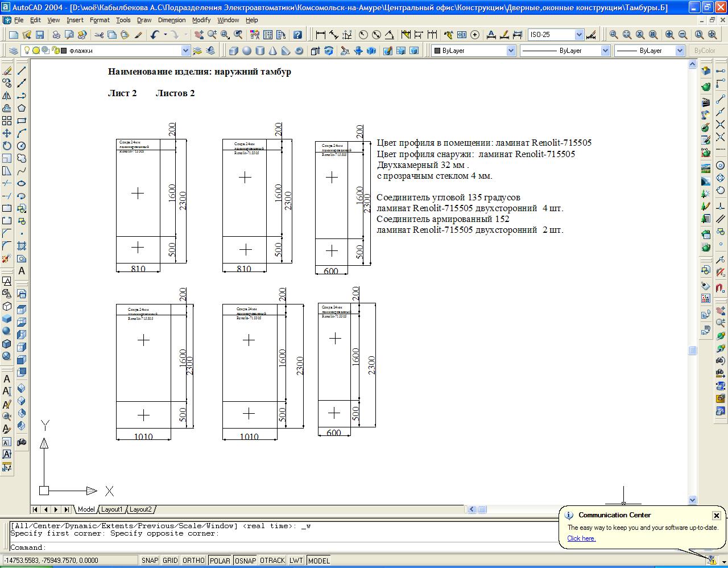Screen dimensions: 728x568
Task: Open the ByLayer color control dropdown
Action: click(510, 51)
